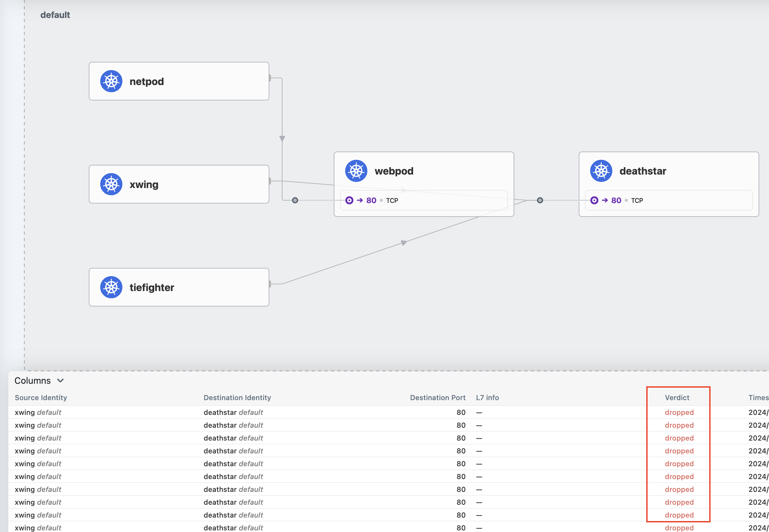Click the deathstar Kubernetes wheel icon
This screenshot has height=532, width=769.
[601, 171]
